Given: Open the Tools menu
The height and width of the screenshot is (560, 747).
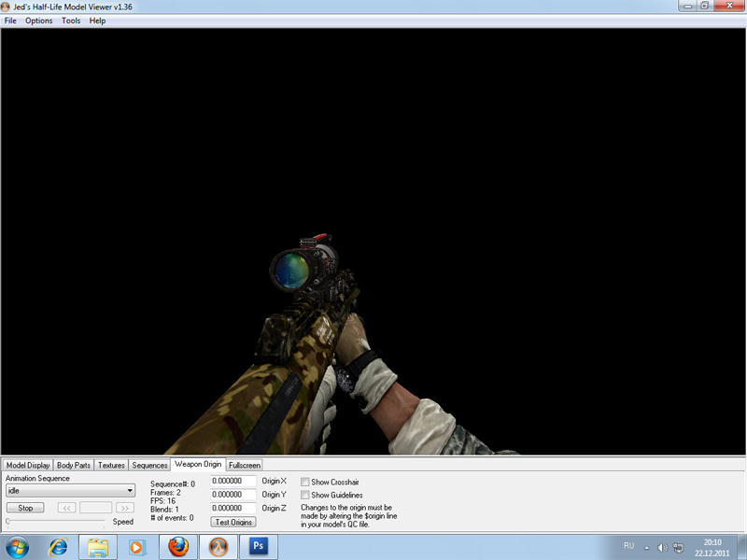Looking at the screenshot, I should [x=71, y=21].
